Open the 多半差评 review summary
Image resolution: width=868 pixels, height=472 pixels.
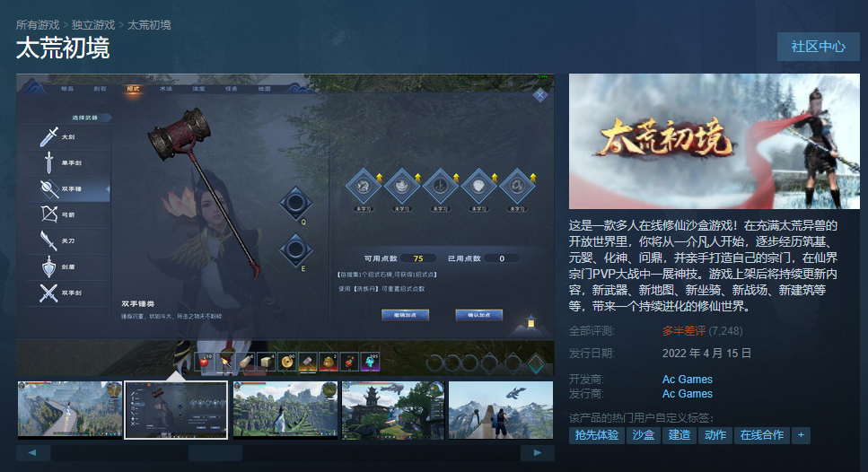pos(684,331)
